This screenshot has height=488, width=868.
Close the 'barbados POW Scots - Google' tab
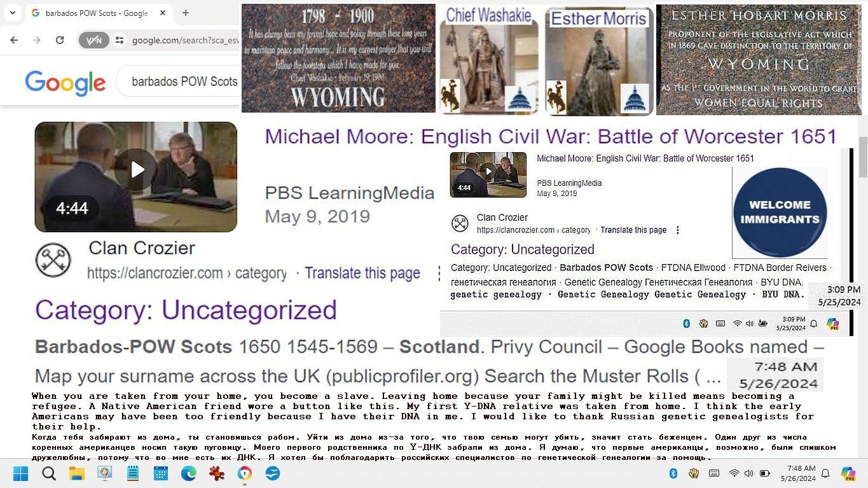pos(163,13)
